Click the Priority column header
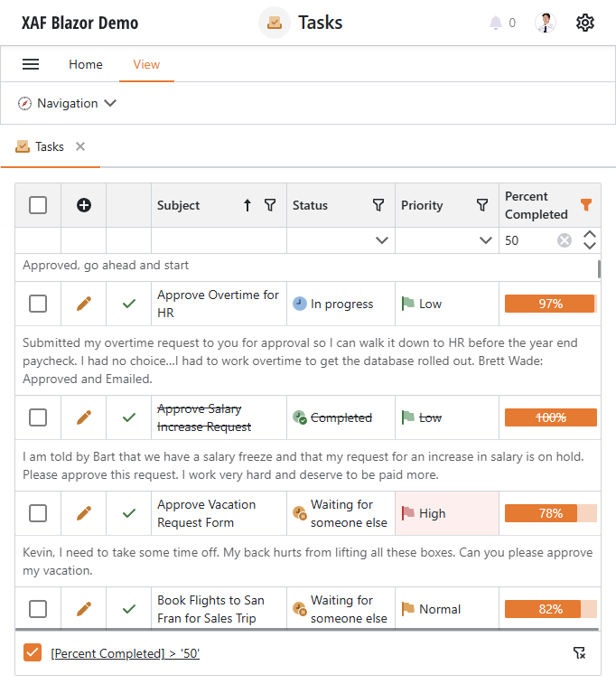 (422, 205)
